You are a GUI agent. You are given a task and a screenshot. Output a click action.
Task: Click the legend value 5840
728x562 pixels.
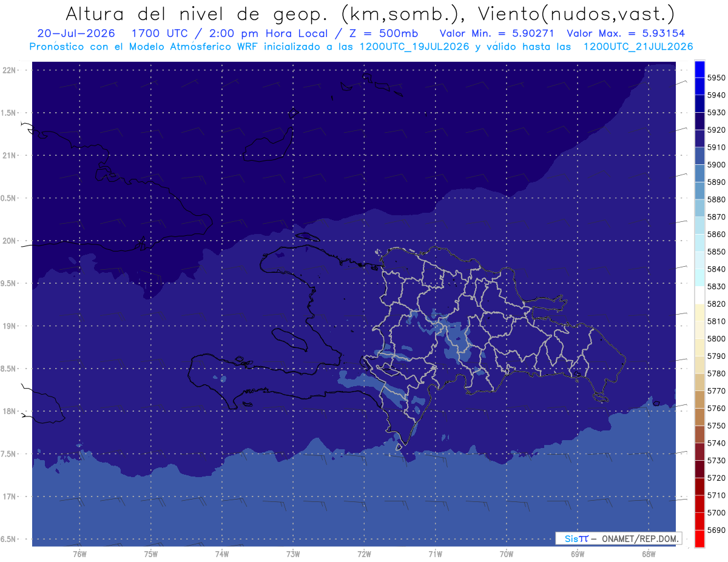click(x=716, y=269)
